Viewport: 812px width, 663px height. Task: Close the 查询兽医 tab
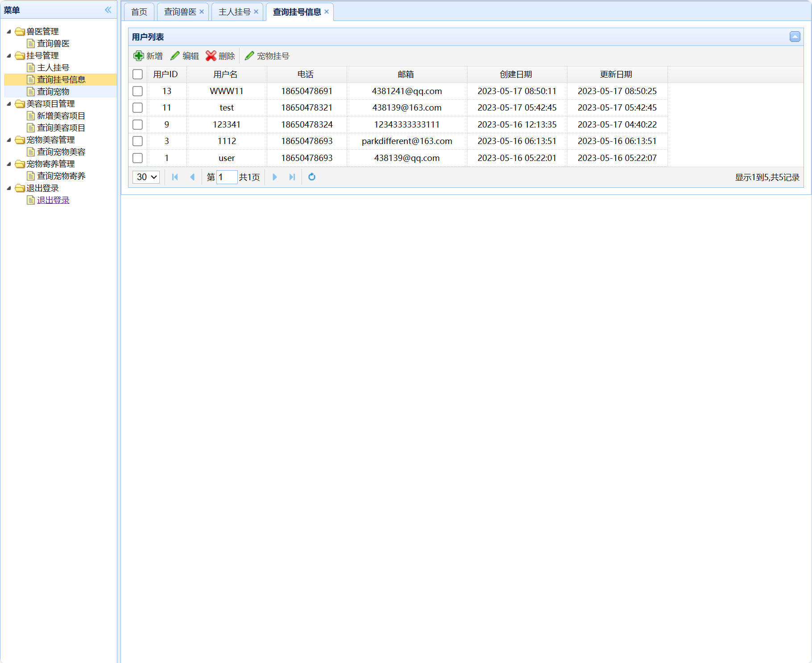pyautogui.click(x=202, y=12)
